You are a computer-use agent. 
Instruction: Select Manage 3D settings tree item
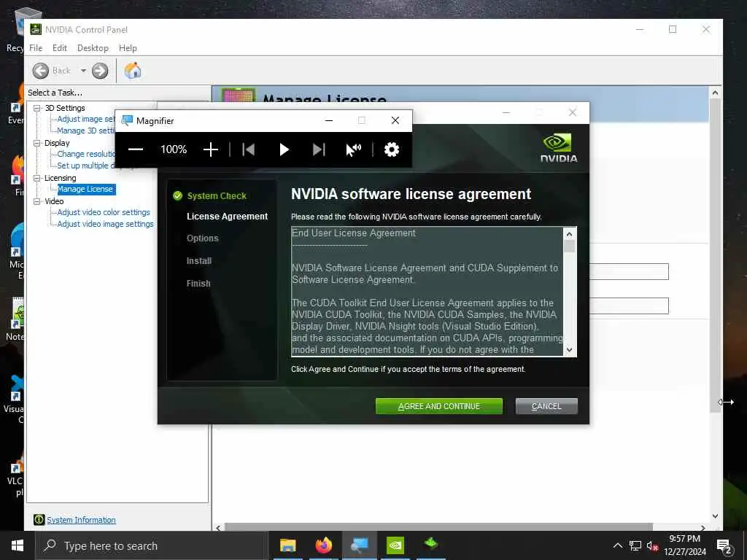(86, 131)
